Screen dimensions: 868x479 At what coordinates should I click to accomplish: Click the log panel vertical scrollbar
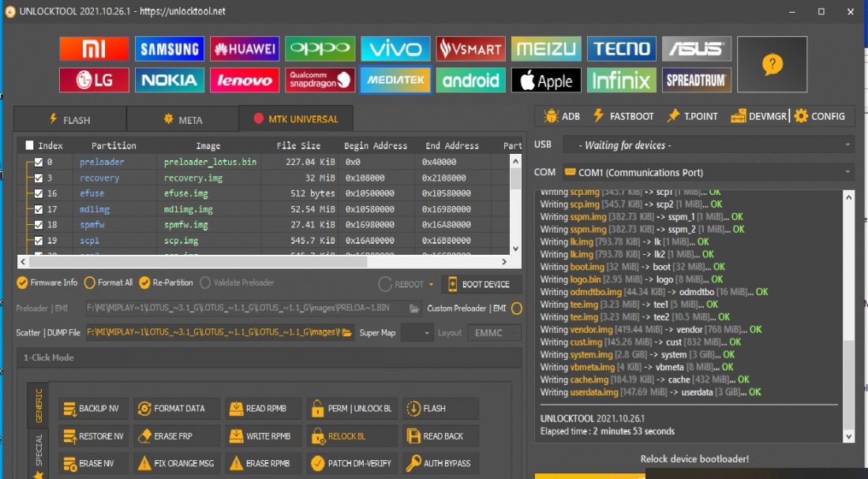tap(848, 316)
